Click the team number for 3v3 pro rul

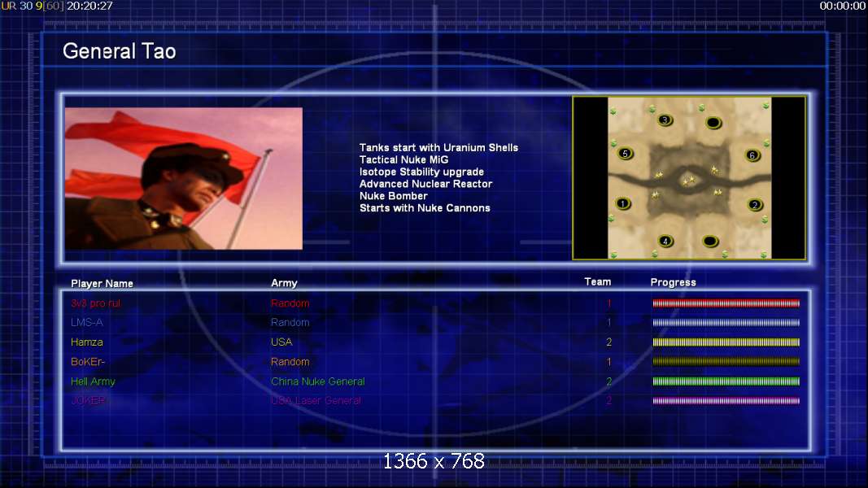click(x=609, y=303)
